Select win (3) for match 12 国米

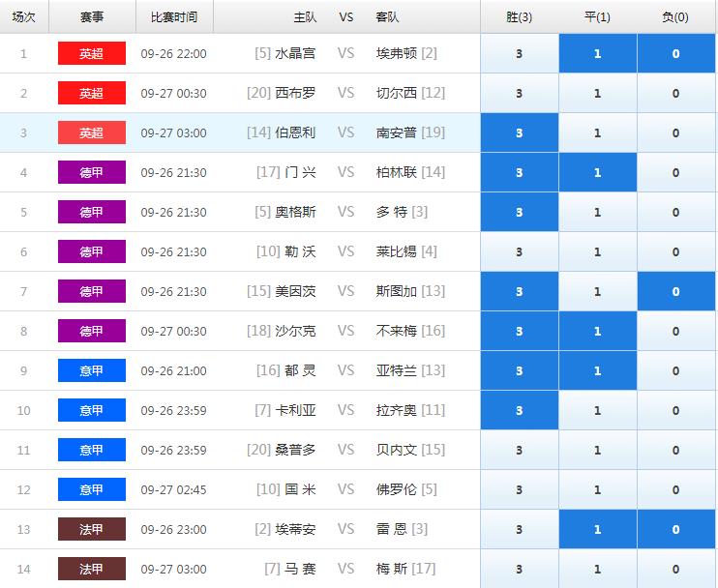520,490
